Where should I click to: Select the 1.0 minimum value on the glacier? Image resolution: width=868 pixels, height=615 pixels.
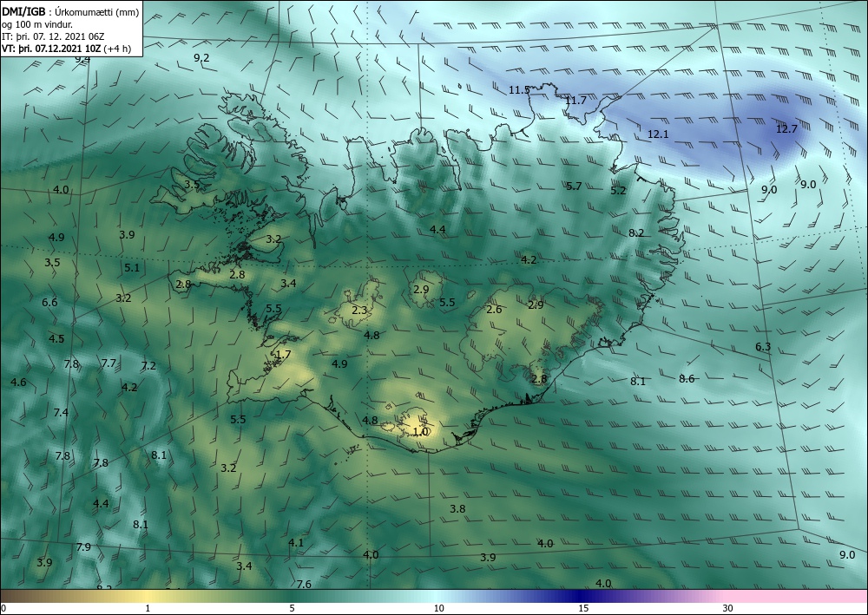[x=421, y=431]
